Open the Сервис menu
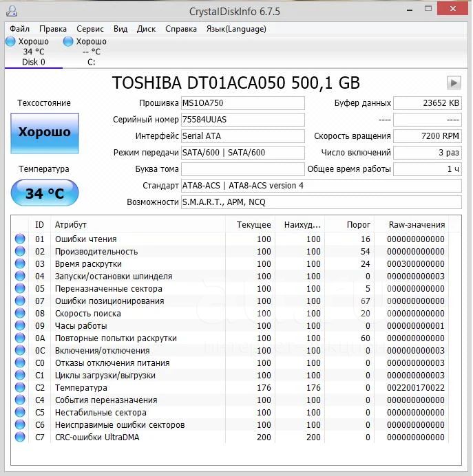 click(90, 29)
